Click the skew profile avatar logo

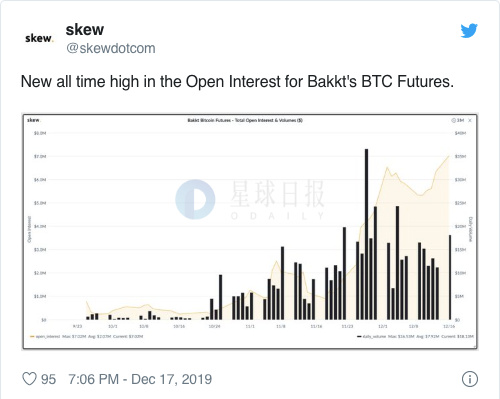click(x=39, y=38)
